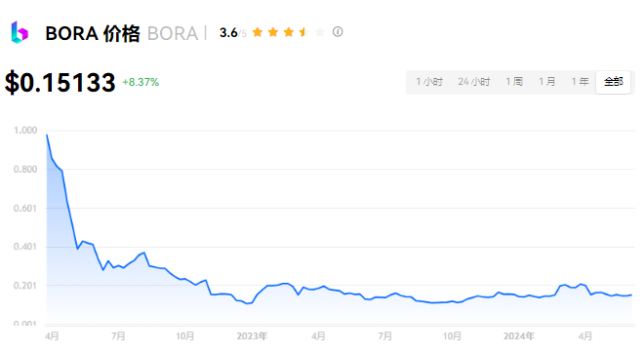Click the third rating star
644x353 pixels.
tap(289, 32)
